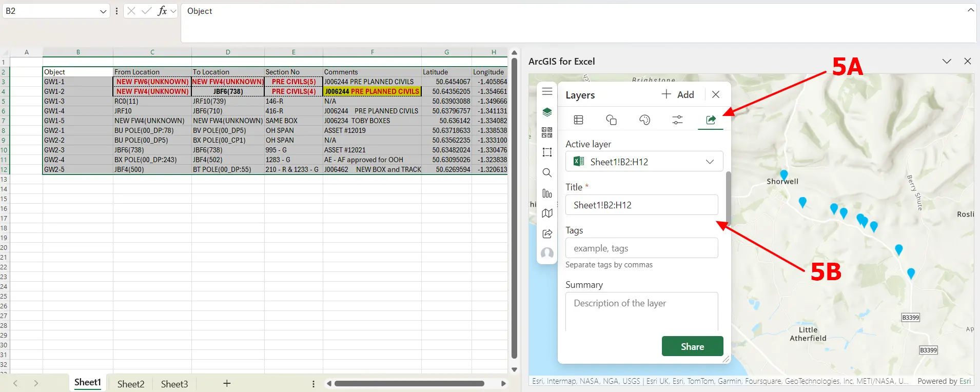Add a new layer with Add button

[x=677, y=94]
